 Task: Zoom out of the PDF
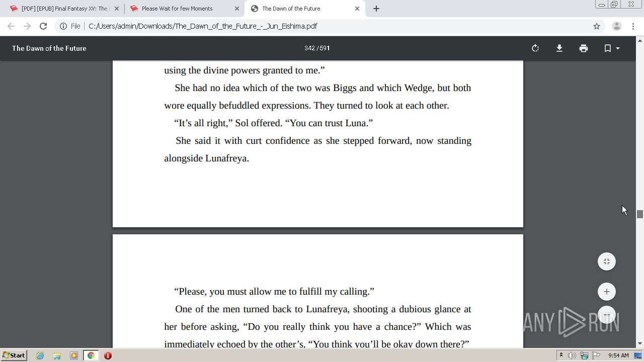tap(607, 315)
